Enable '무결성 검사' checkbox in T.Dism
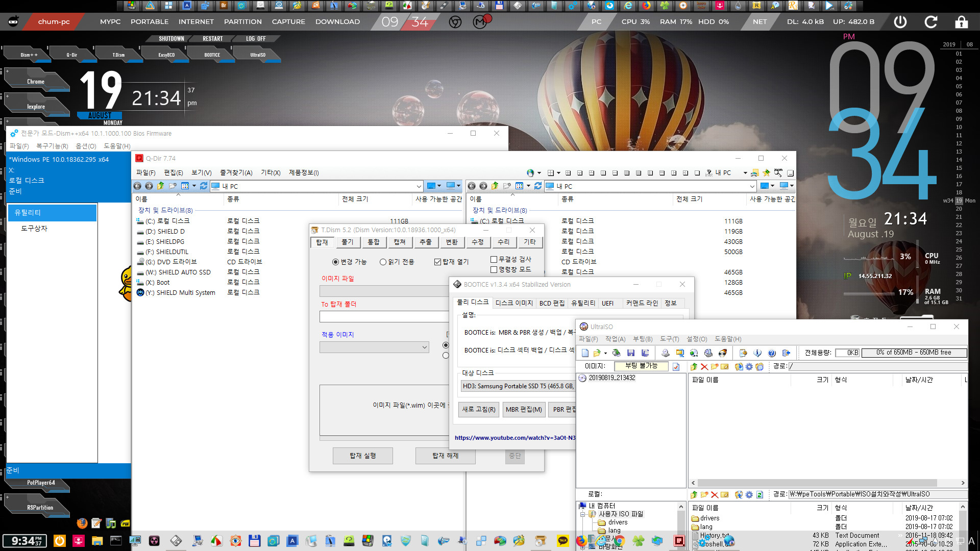Screen dimensions: 980x551 (494, 259)
